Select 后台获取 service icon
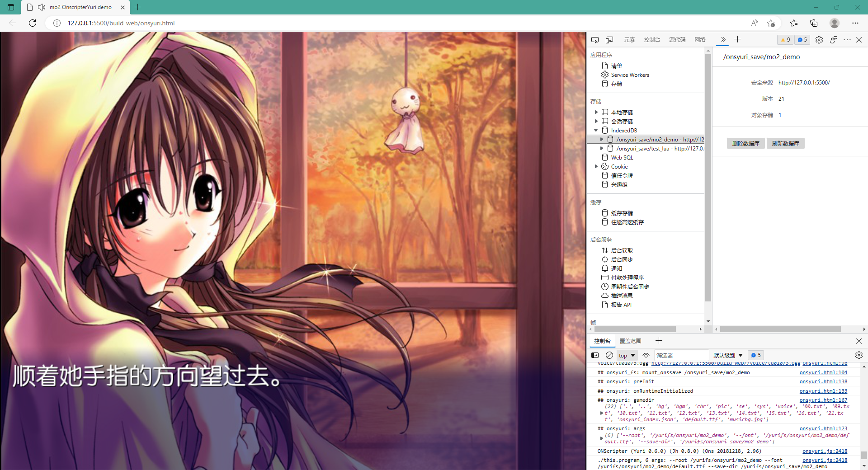Image resolution: width=868 pixels, height=470 pixels. click(x=605, y=250)
